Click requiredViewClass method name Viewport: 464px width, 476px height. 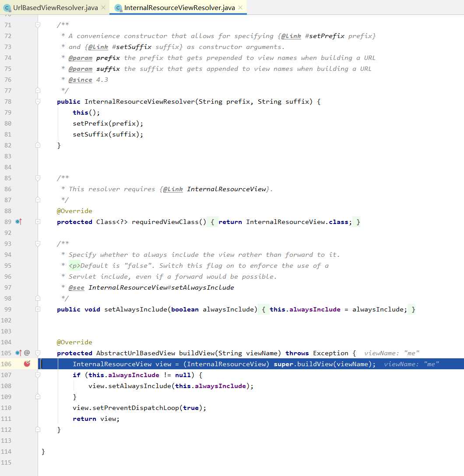165,222
